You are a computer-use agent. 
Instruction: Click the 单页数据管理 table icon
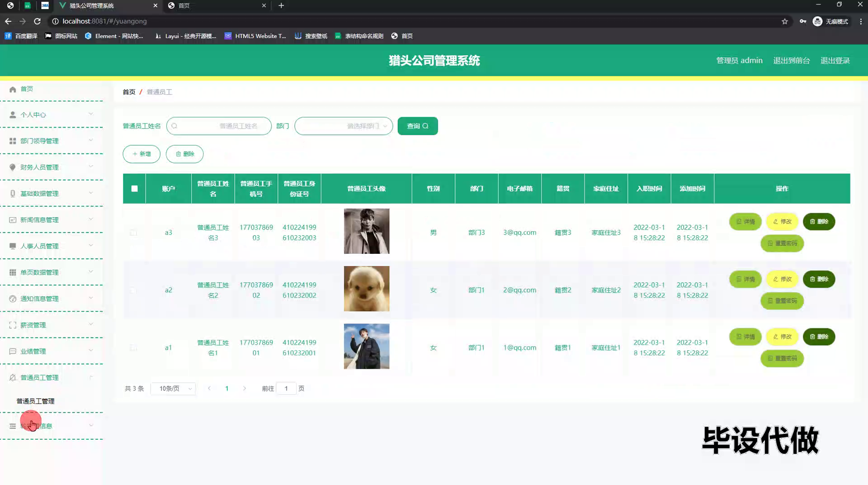(x=13, y=272)
